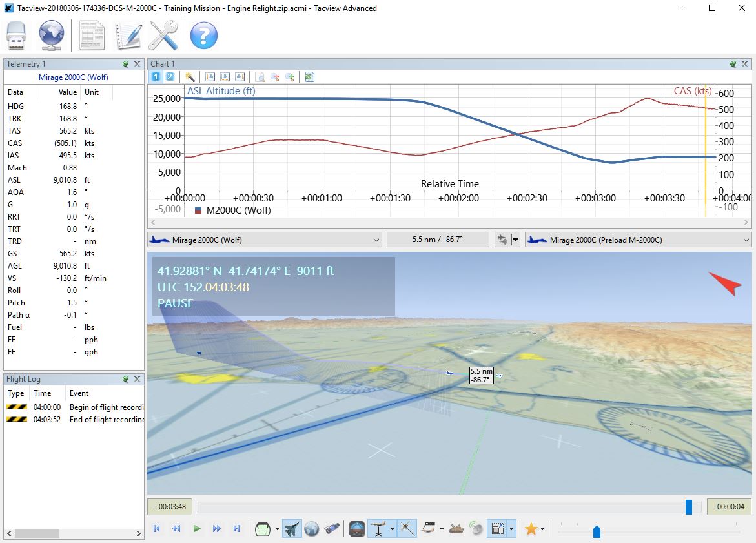The image size is (756, 543).
Task: Toggle the aircraft-on-stand display icon
Action: pyautogui.click(x=379, y=529)
